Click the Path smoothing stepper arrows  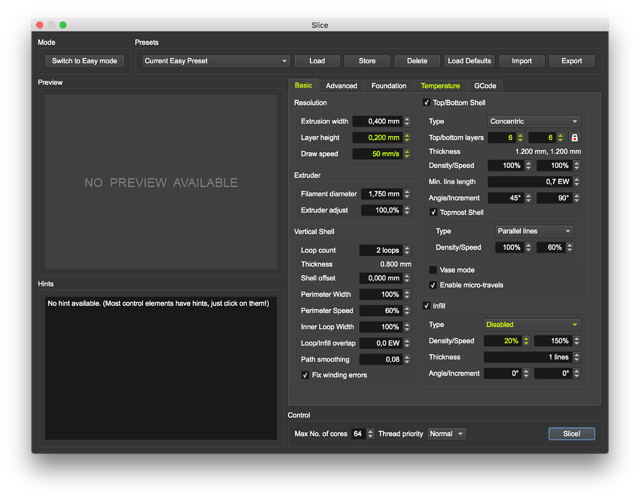coord(407,359)
